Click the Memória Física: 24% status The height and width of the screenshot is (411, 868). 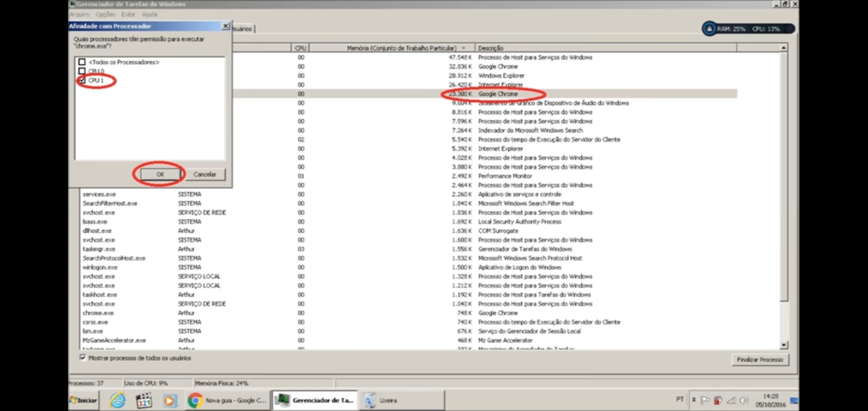click(222, 383)
